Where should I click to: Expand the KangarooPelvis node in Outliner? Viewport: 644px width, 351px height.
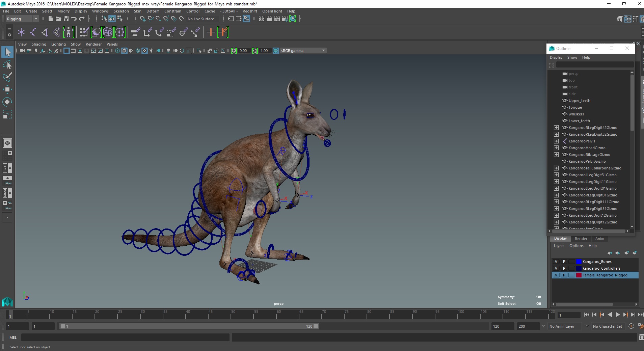(556, 141)
